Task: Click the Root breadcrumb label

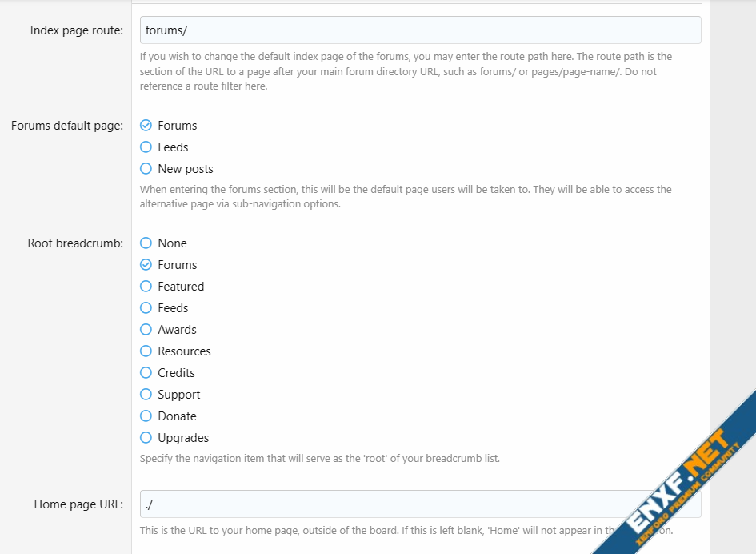Action: pyautogui.click(x=75, y=243)
